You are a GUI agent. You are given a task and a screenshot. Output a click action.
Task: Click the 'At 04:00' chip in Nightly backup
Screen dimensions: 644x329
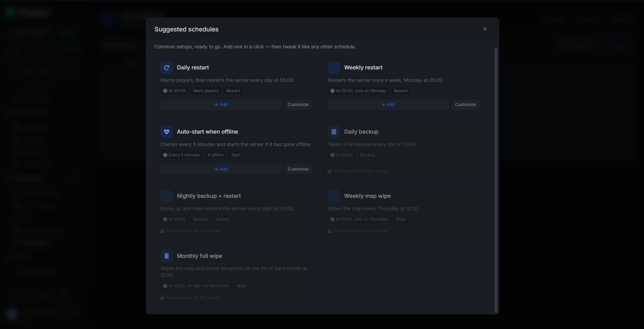pyautogui.click(x=174, y=219)
